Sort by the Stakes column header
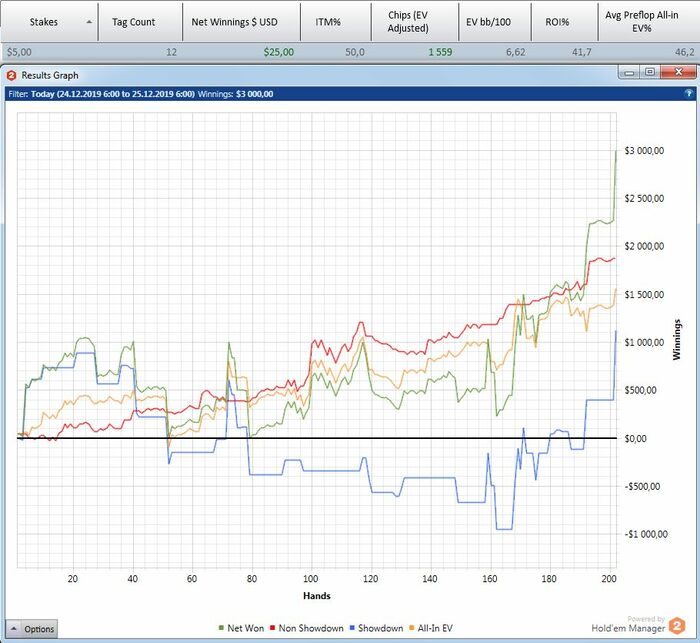This screenshot has height=643, width=700. (x=49, y=21)
